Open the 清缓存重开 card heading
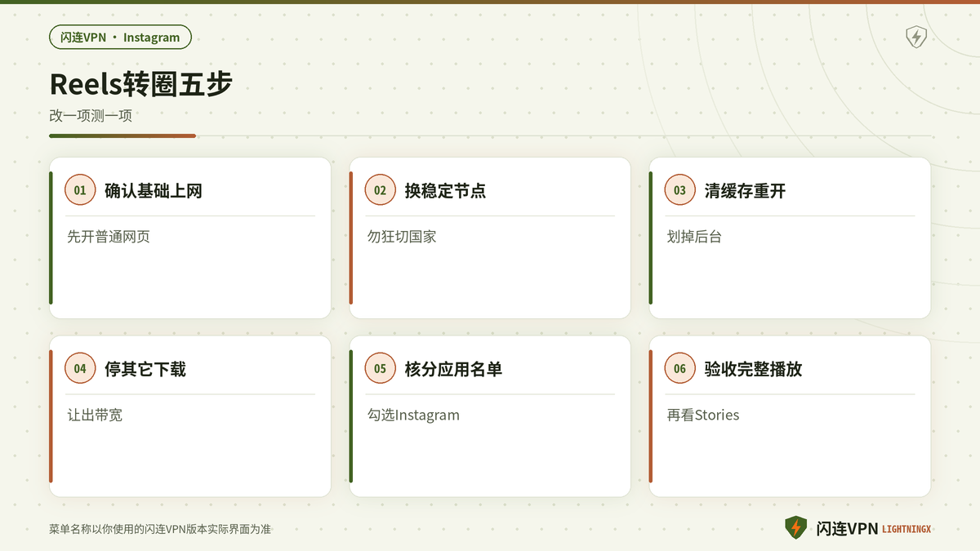The width and height of the screenshot is (980, 551). [x=745, y=191]
